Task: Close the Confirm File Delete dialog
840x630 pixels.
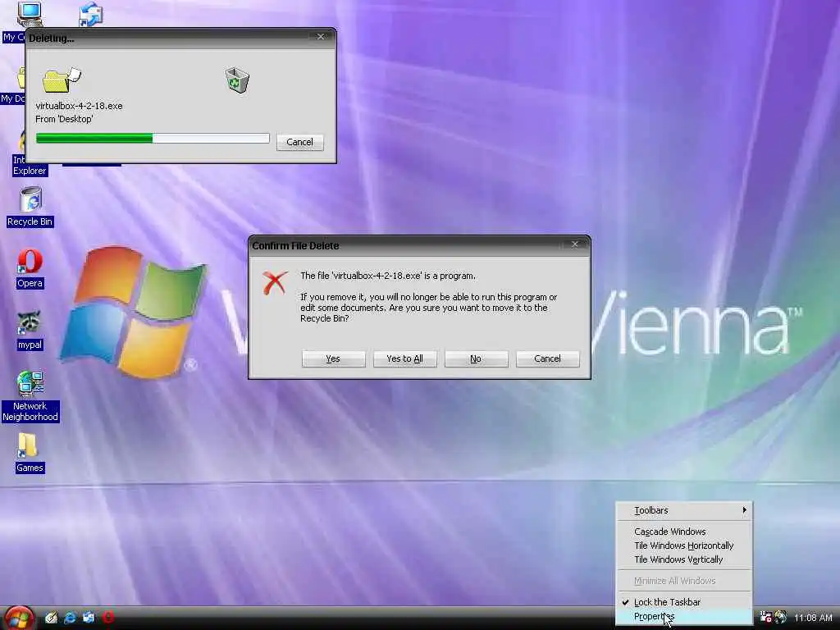Action: (575, 244)
